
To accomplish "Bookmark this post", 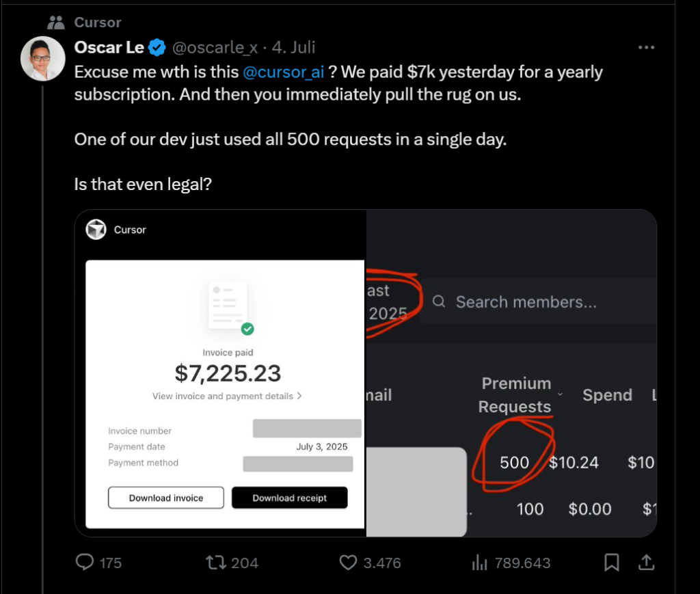I will click(610, 562).
